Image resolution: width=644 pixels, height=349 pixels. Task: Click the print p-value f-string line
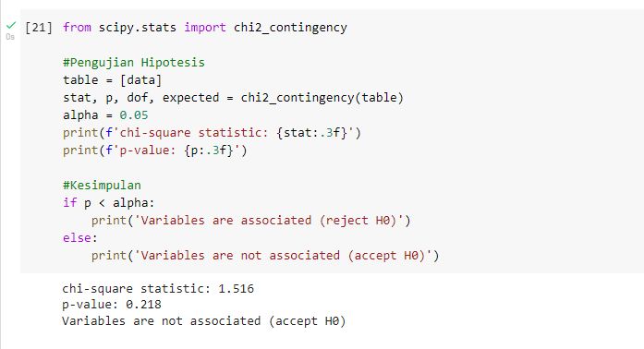[x=155, y=150]
